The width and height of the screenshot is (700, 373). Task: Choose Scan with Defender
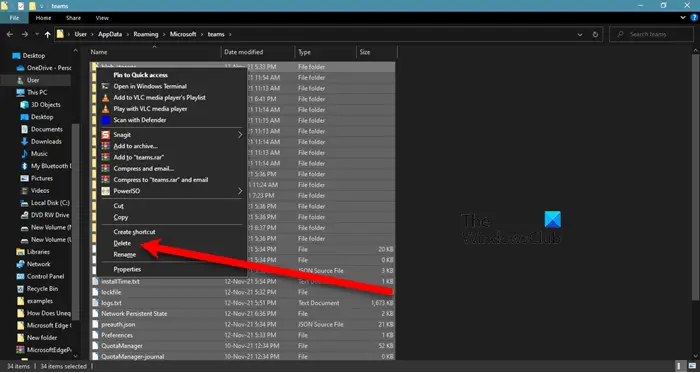pyautogui.click(x=172, y=120)
